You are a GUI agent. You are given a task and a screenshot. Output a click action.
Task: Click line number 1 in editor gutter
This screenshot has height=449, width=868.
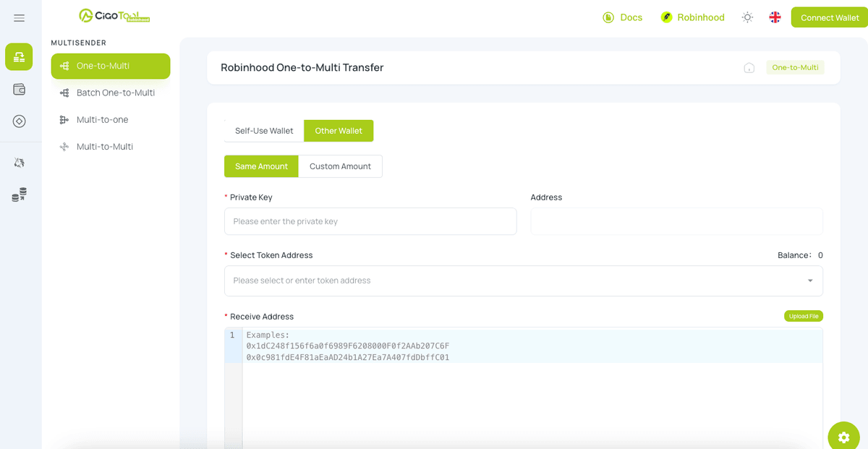(232, 335)
